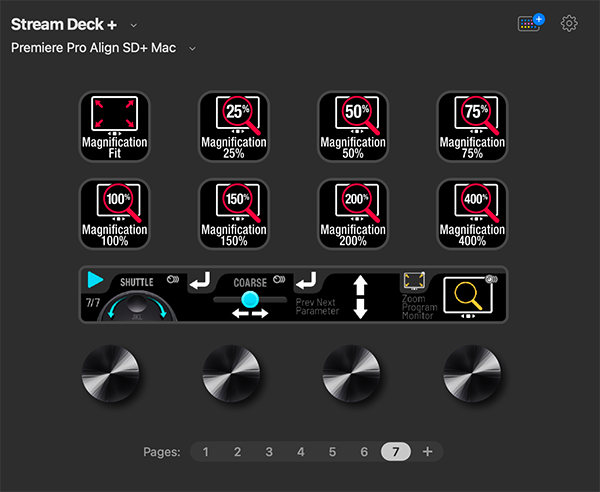Select the second dial knob under Coarse
The height and width of the screenshot is (492, 600).
click(231, 373)
